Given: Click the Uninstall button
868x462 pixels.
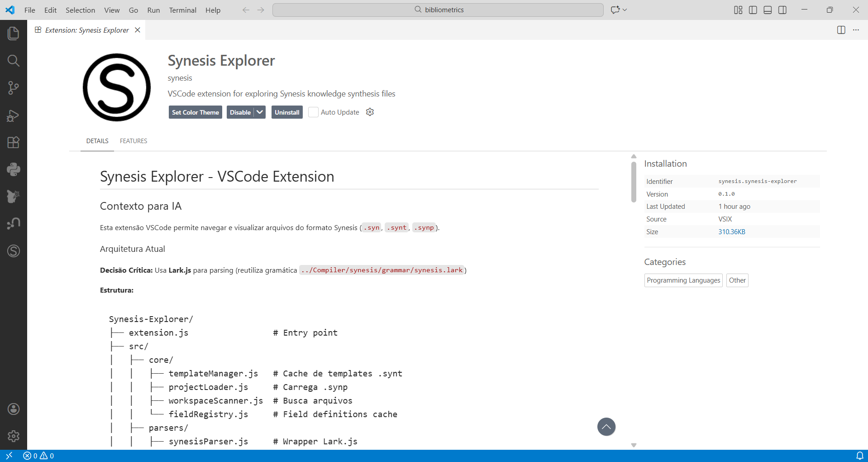Looking at the screenshot, I should (287, 112).
